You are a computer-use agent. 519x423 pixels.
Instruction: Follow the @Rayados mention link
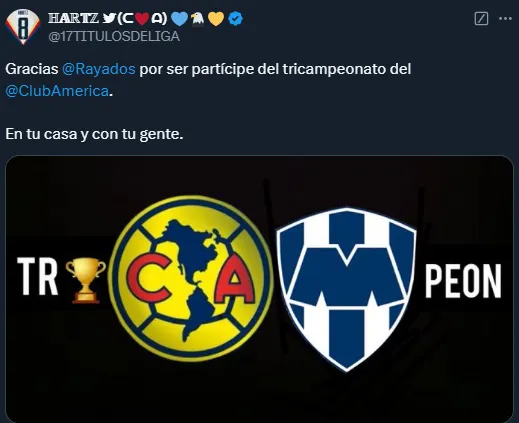tap(99, 69)
